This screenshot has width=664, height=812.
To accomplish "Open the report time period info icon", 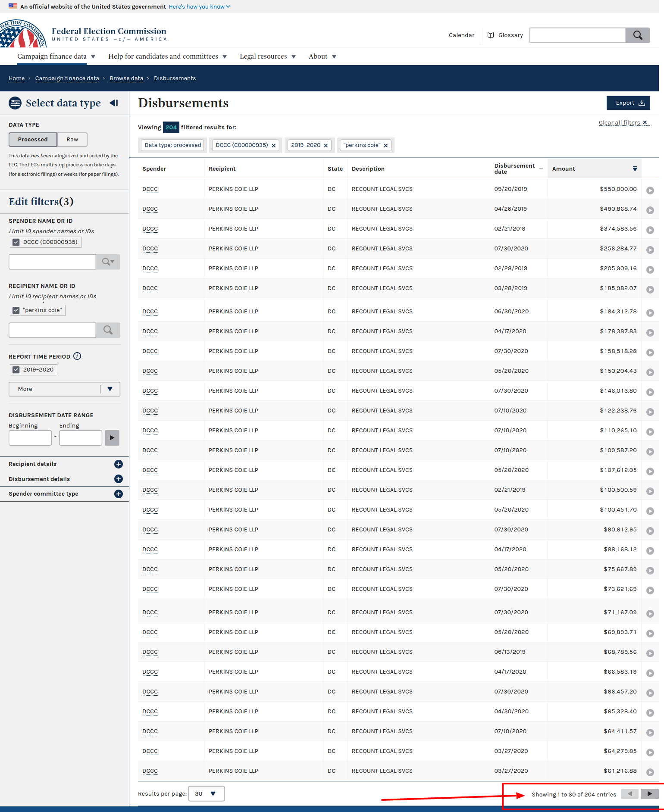I will (77, 356).
